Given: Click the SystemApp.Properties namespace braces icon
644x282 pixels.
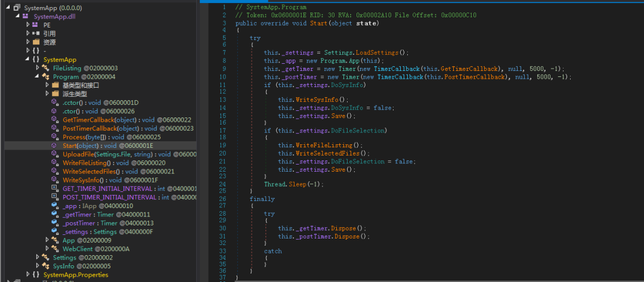Looking at the screenshot, I should click(36, 275).
